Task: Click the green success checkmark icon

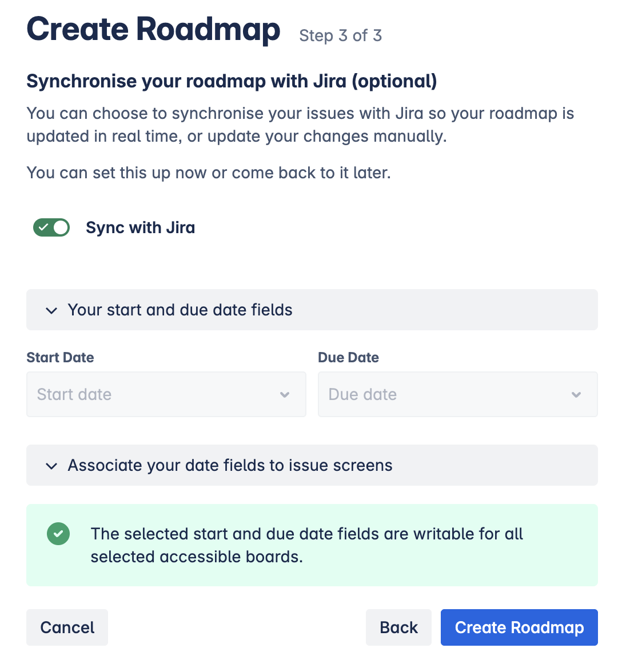Action: pyautogui.click(x=58, y=534)
